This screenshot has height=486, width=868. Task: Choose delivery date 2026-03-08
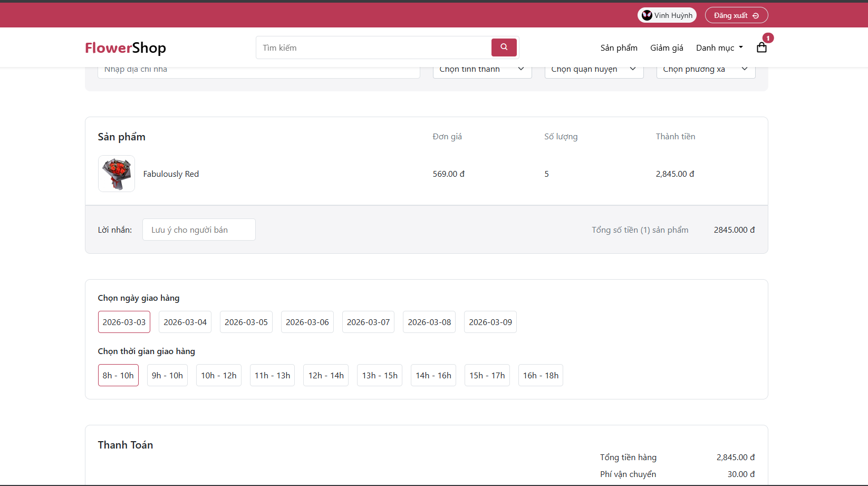click(x=429, y=322)
